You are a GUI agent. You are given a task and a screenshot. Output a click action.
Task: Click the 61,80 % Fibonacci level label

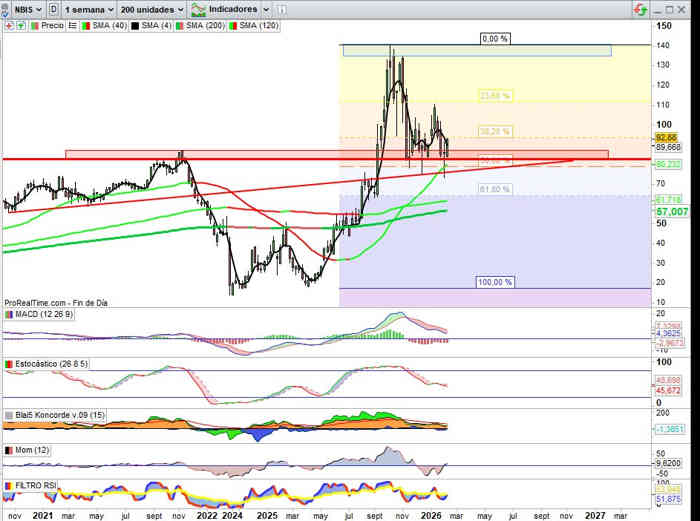[x=495, y=189]
